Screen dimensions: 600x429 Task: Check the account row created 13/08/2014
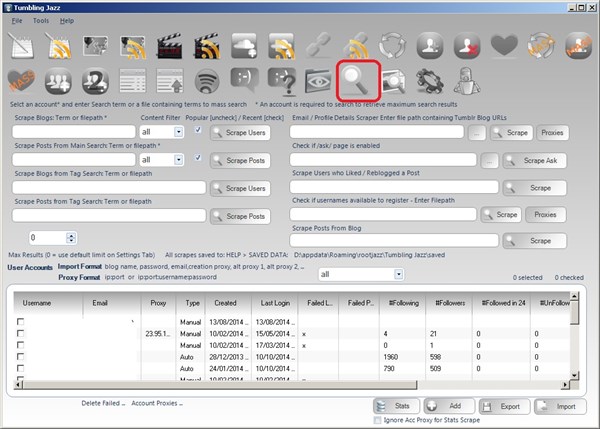pyautogui.click(x=20, y=321)
